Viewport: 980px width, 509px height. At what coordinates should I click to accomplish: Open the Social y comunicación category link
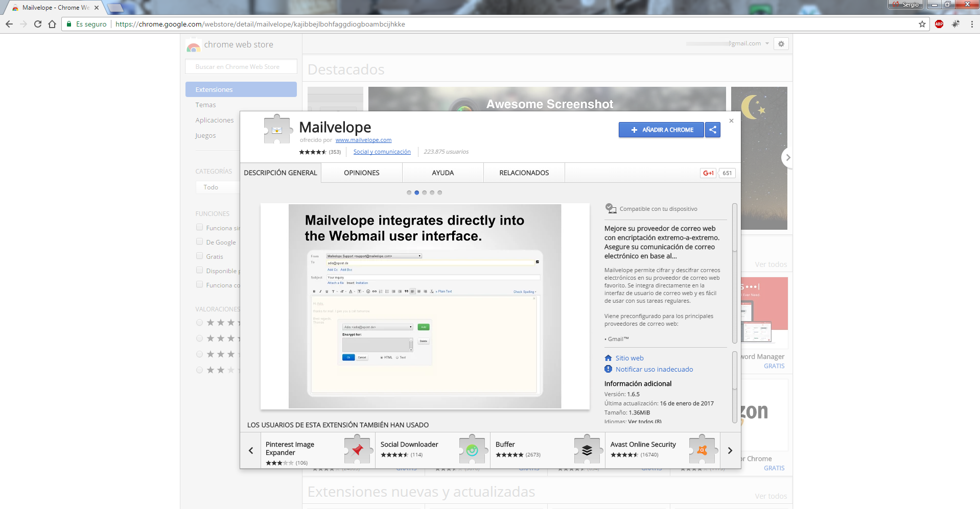coord(382,152)
